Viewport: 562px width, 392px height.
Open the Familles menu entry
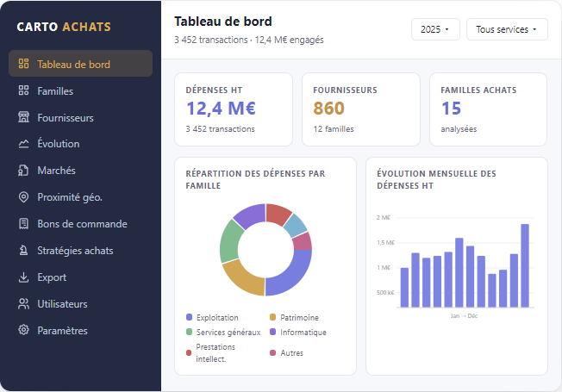(81, 90)
